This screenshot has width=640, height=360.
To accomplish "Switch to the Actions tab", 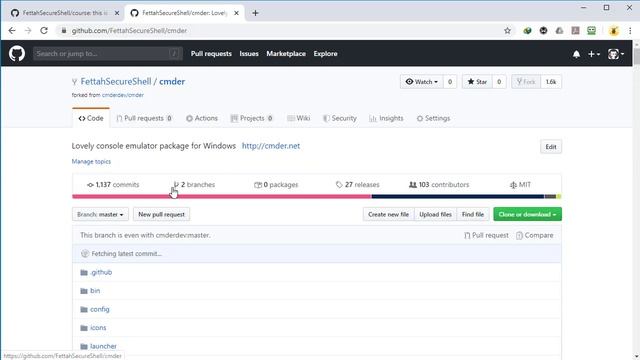I will pos(202,118).
